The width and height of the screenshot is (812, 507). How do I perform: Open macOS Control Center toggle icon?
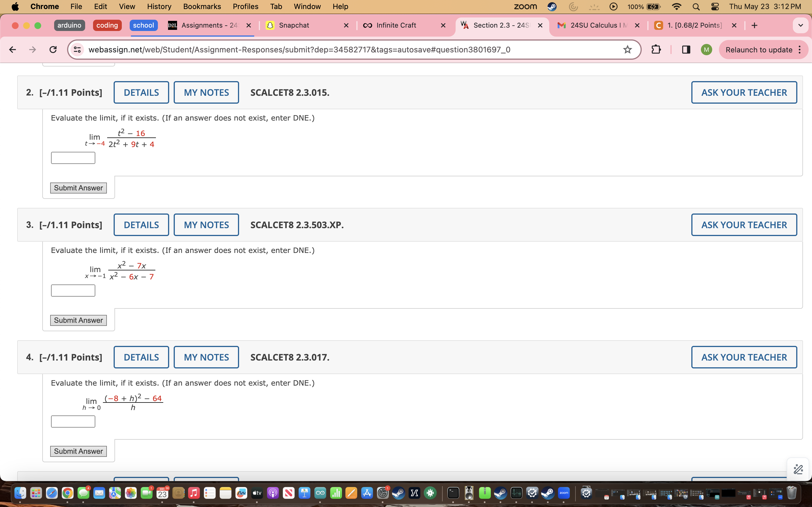point(715,6)
